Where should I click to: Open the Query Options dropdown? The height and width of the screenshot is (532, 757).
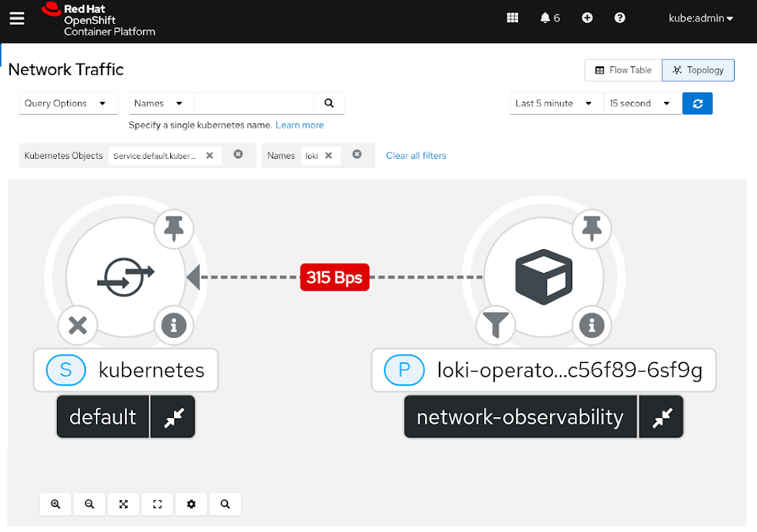(x=68, y=103)
